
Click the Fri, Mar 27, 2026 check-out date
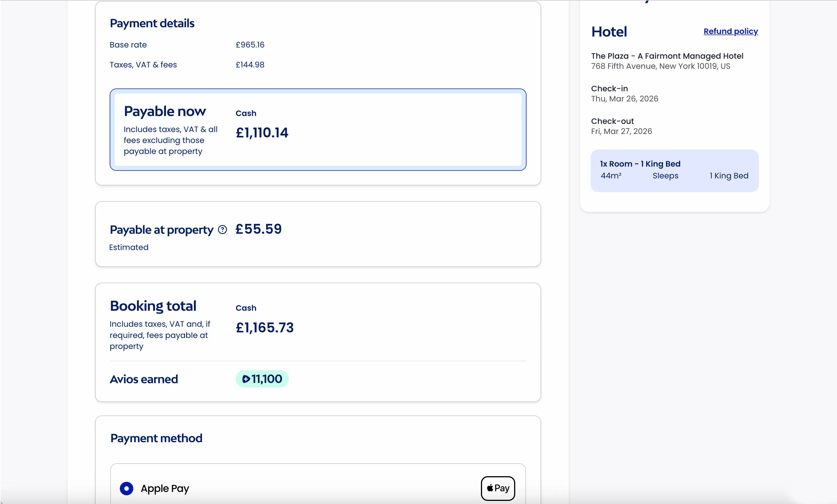pyautogui.click(x=621, y=131)
